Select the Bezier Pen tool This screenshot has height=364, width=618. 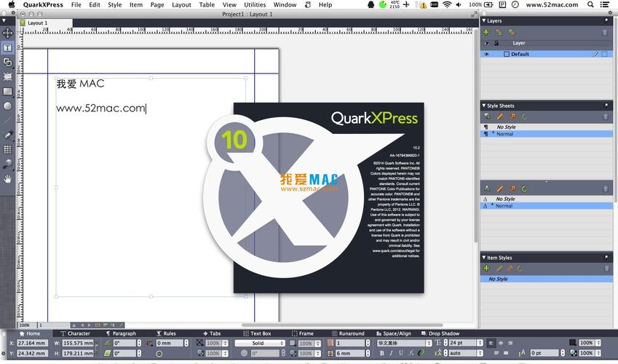click(7, 135)
